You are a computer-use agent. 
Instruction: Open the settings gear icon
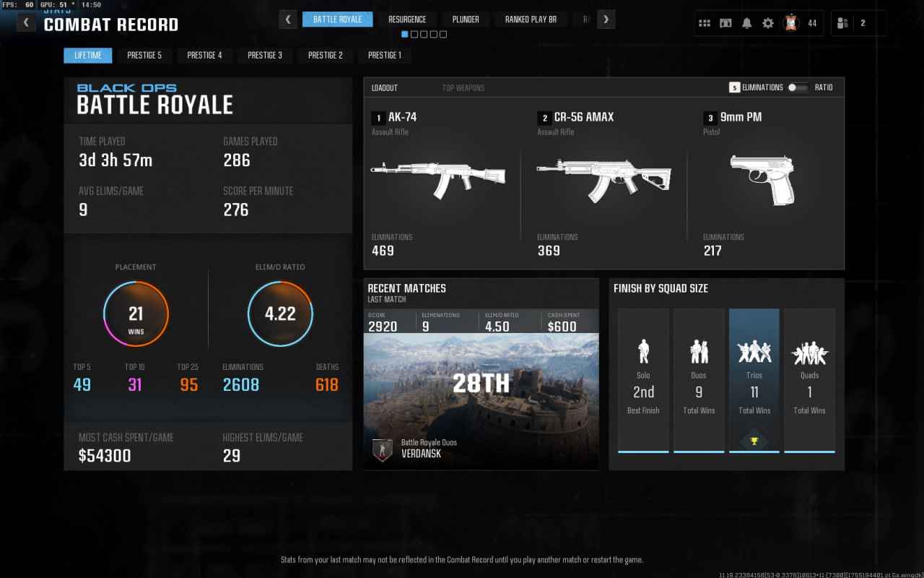[x=767, y=23]
